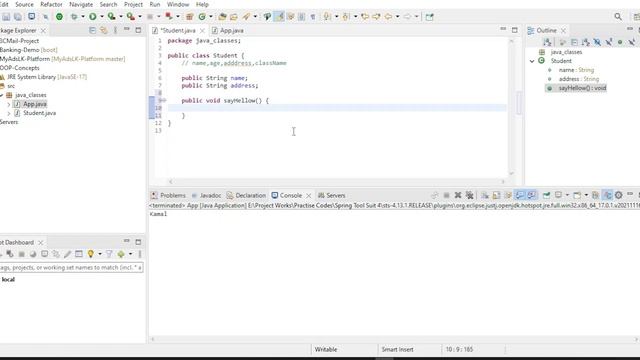Image resolution: width=640 pixels, height=360 pixels.
Task: Open the Source menu
Action: [24, 4]
